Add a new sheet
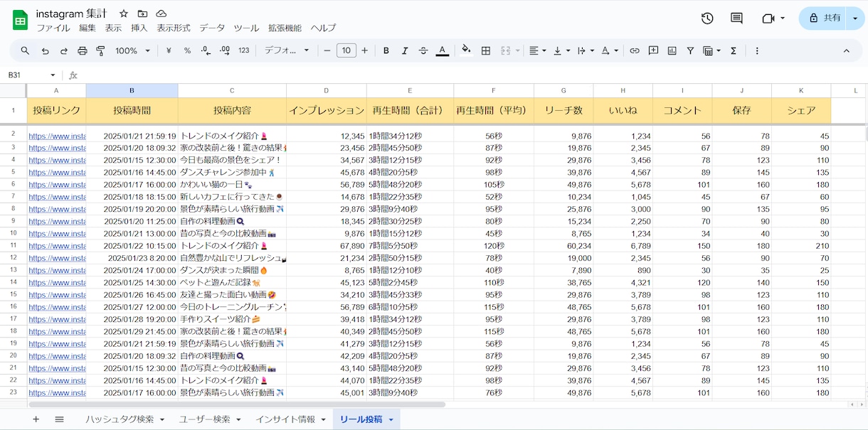Viewport: 868px width, 430px height. coord(36,419)
